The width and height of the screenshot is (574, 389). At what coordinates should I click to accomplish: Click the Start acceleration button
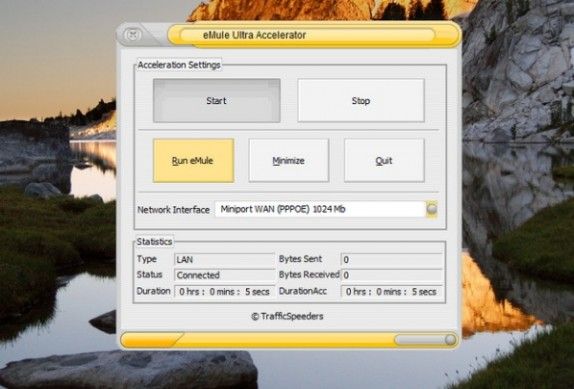(x=217, y=100)
